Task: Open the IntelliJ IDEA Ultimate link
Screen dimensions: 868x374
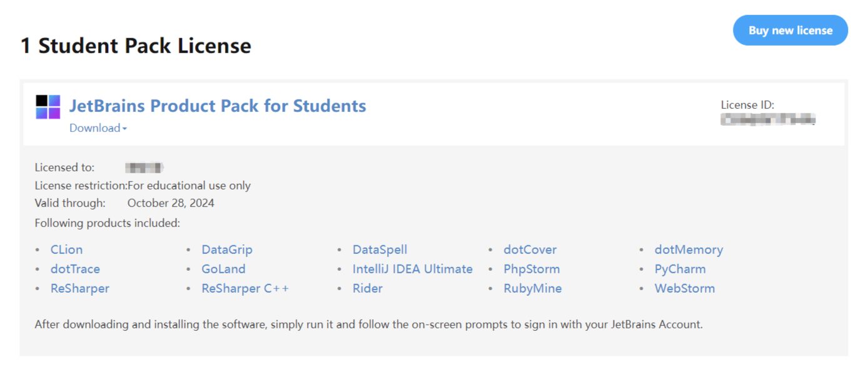Action: 413,269
